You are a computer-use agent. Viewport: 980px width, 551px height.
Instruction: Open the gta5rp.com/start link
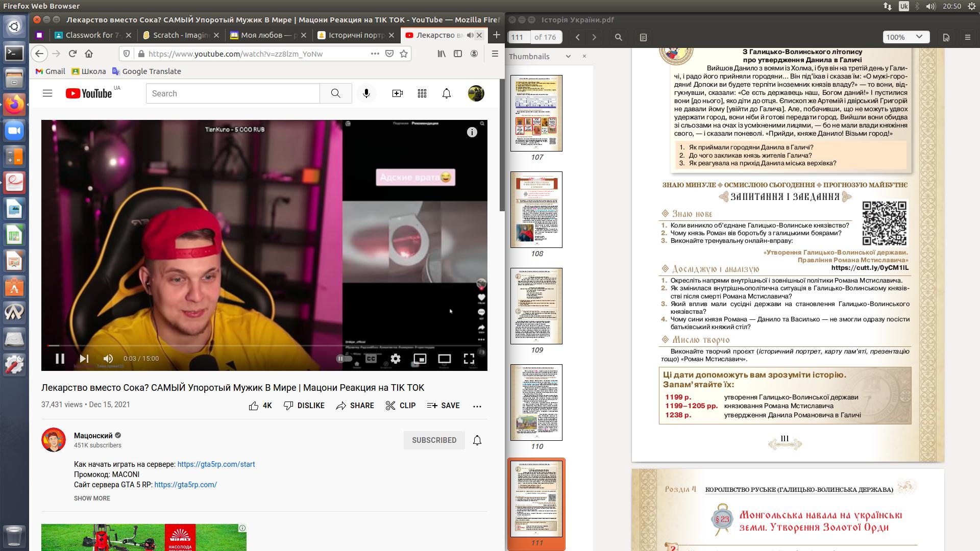coord(216,464)
